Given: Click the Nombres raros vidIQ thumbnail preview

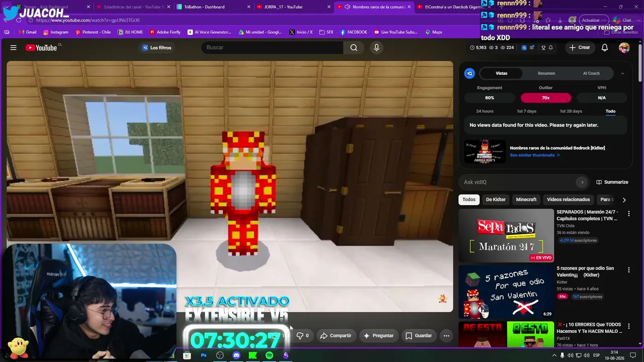Looking at the screenshot, I should point(485,151).
